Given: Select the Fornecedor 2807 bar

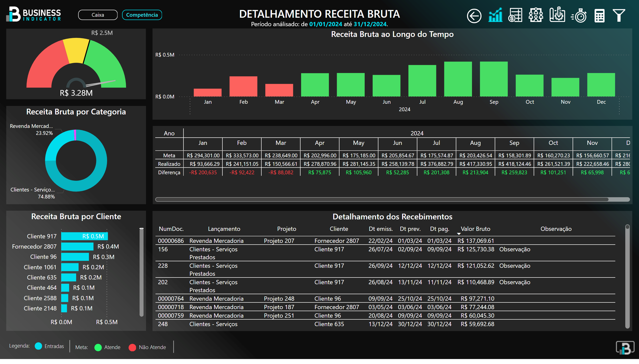Looking at the screenshot, I should (x=77, y=247).
